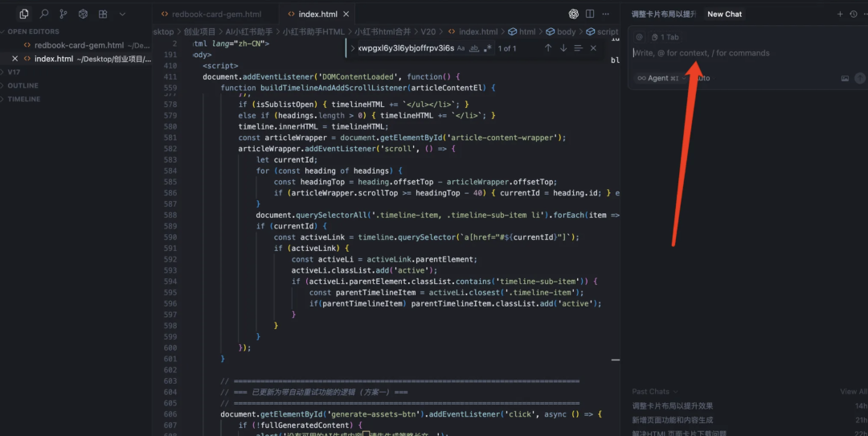Toggle Match Case in the find widget
868x436 pixels.
click(461, 48)
